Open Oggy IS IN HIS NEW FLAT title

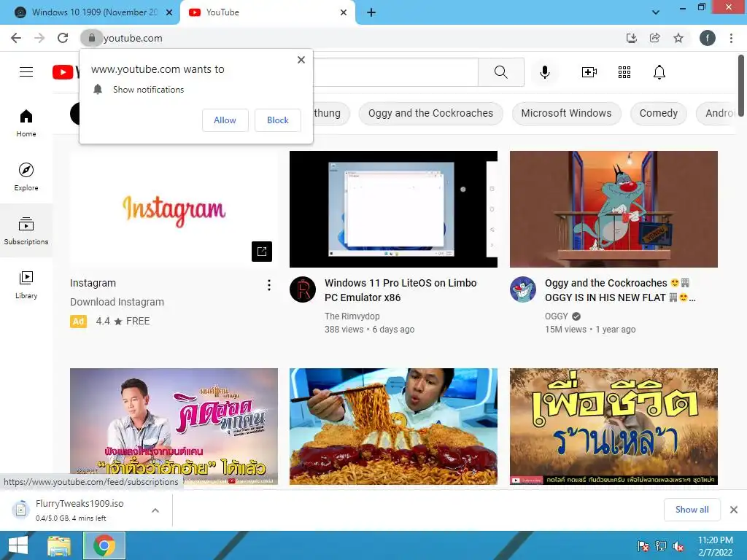click(x=620, y=290)
